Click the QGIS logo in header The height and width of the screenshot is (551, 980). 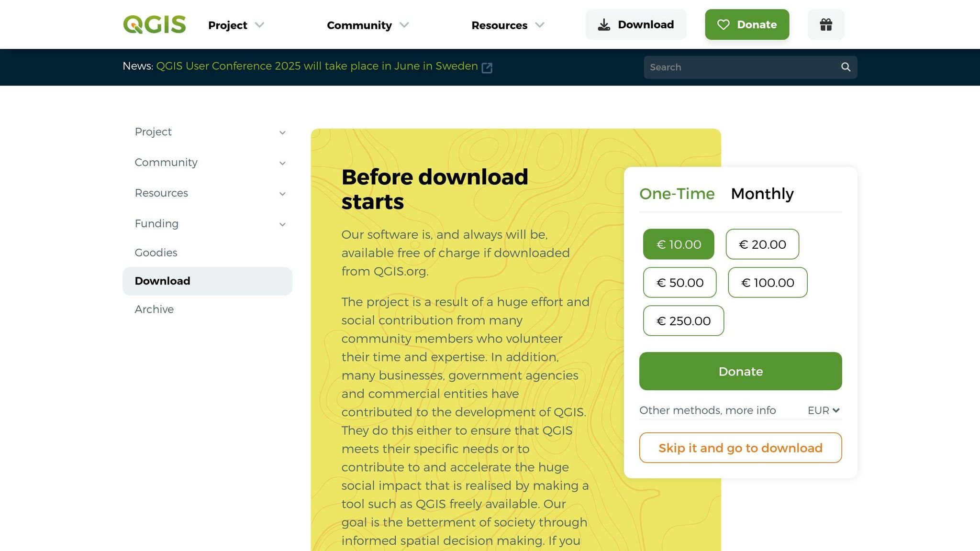tap(154, 24)
